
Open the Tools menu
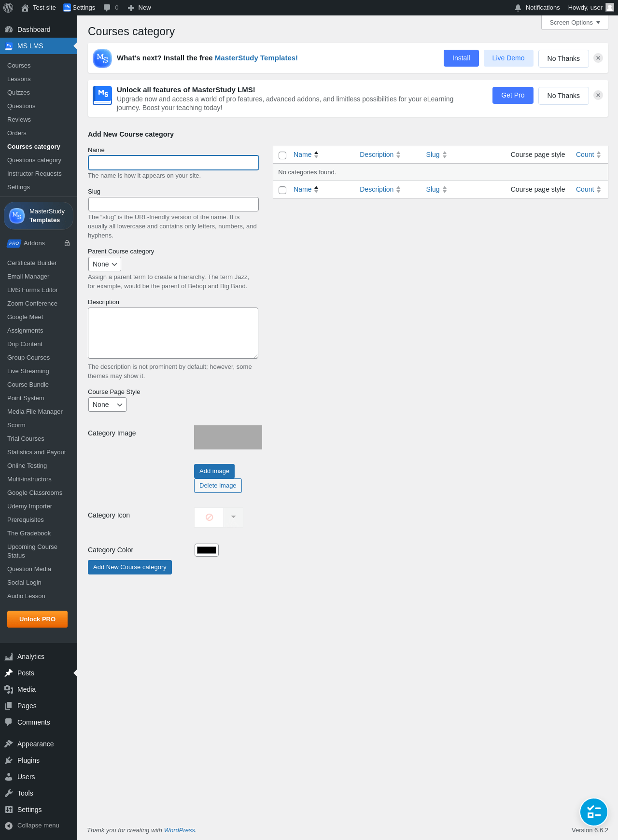click(39, 793)
